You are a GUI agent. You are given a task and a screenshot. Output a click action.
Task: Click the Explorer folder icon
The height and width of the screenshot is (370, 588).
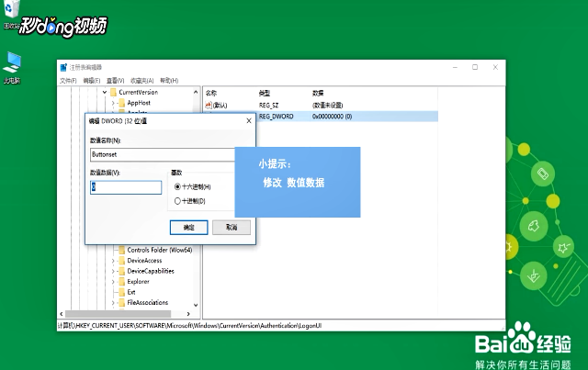(x=121, y=282)
